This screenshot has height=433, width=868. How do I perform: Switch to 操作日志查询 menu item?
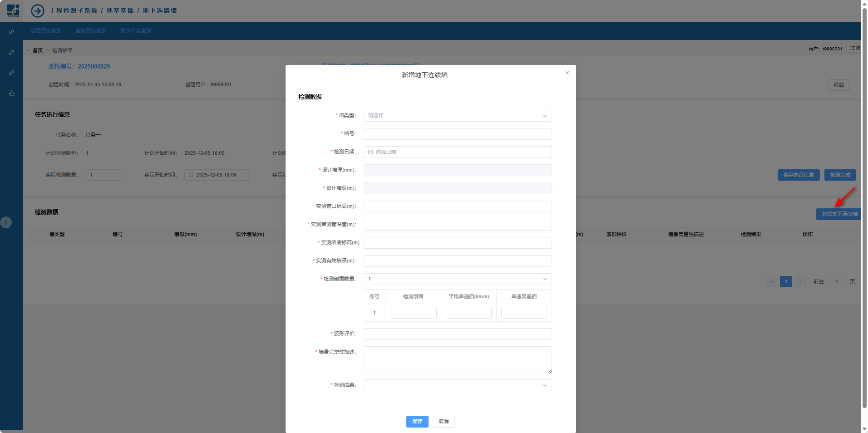[x=135, y=31]
